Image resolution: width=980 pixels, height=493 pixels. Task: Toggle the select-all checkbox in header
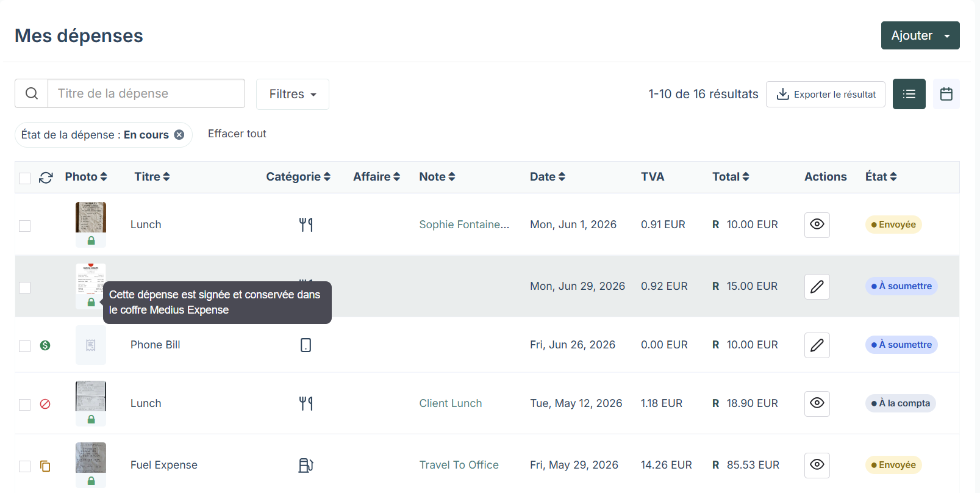24,178
